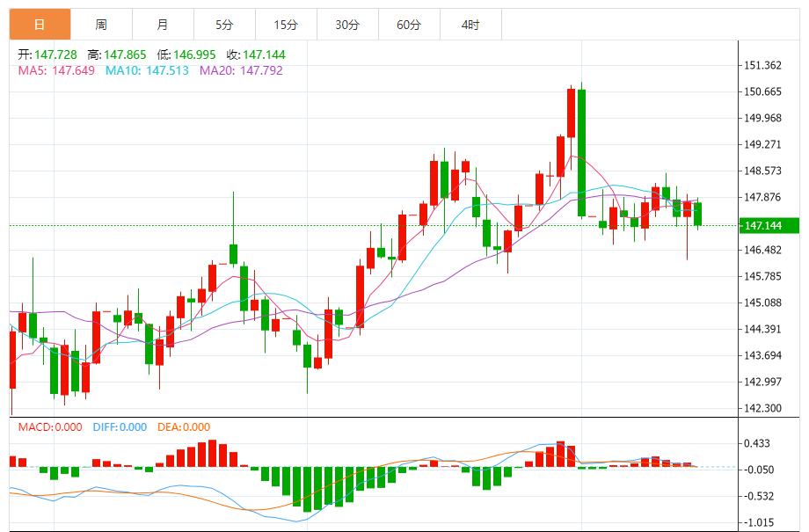Click the -1.015 MACD axis label
The image size is (809, 532).
pyautogui.click(x=759, y=522)
